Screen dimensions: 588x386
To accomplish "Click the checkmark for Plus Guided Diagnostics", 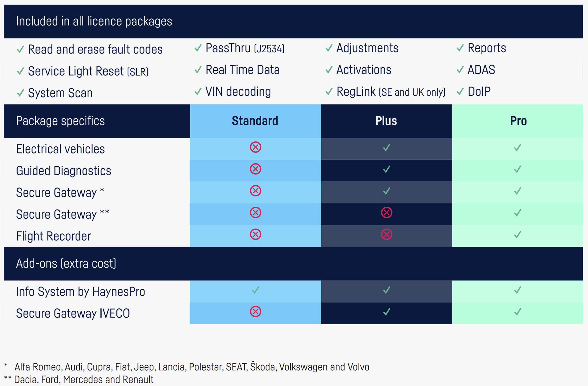I will [386, 169].
